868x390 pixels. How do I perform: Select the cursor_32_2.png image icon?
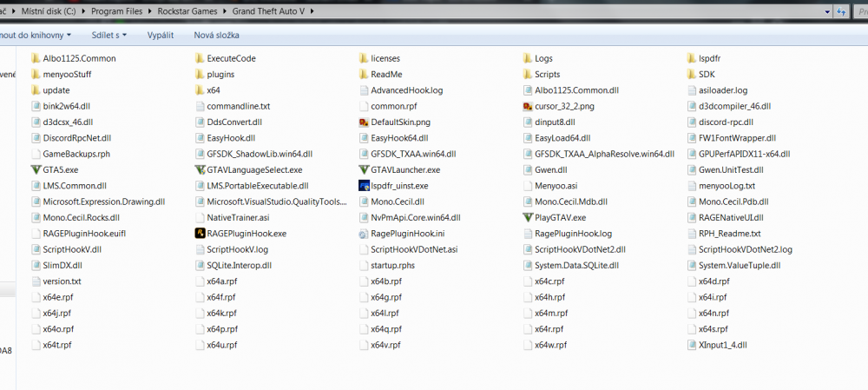[528, 106]
